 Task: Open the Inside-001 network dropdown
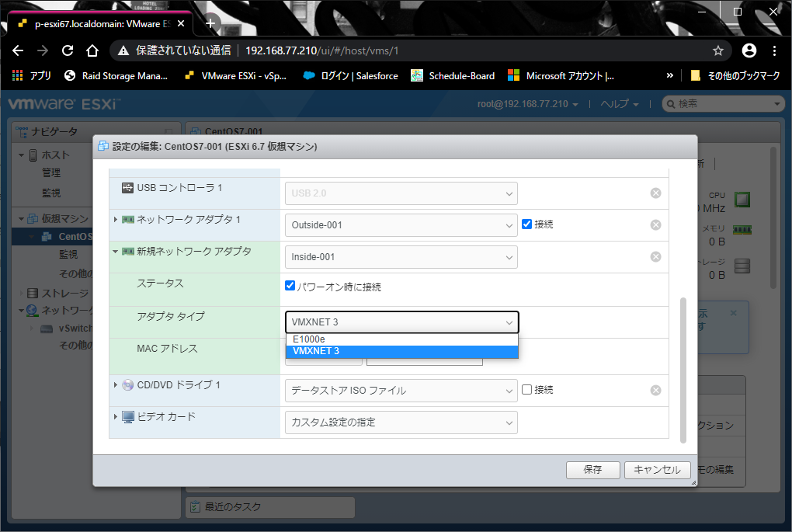tap(401, 256)
